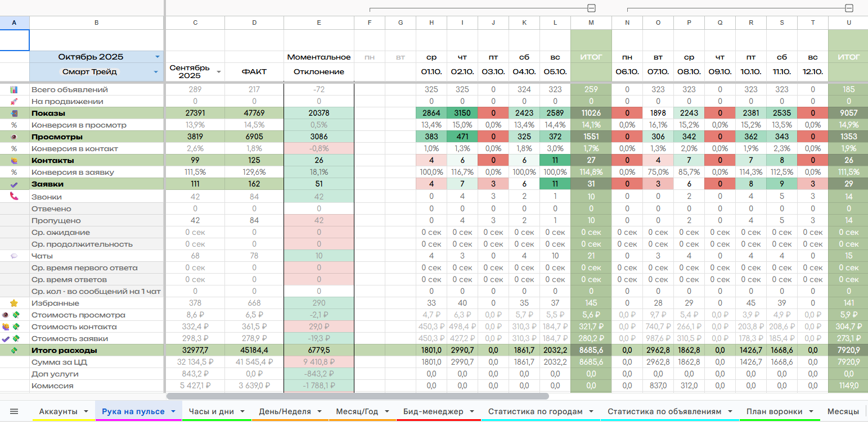The height and width of the screenshot is (422, 868).
Task: Click the star icon beside Избранные
Action: tap(14, 303)
